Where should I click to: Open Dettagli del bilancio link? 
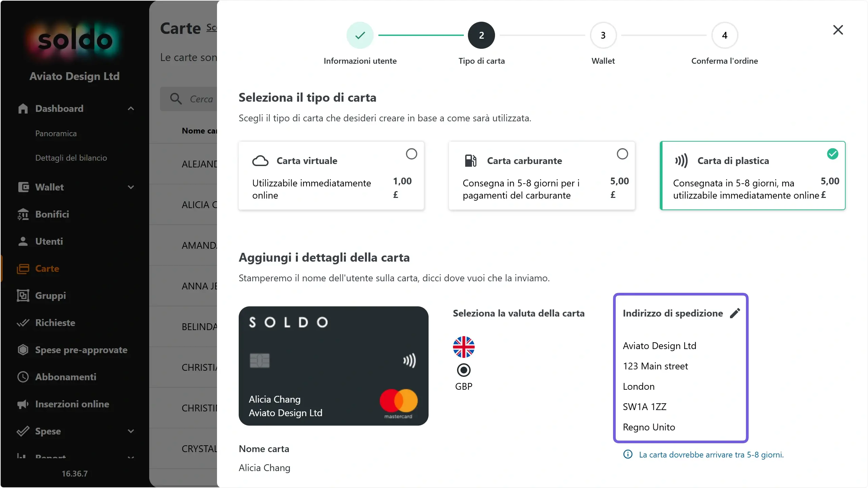coord(71,158)
